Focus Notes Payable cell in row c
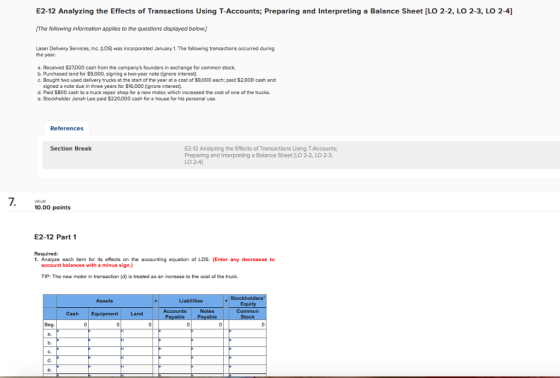Screen dimensions: 560x378 (x=207, y=351)
